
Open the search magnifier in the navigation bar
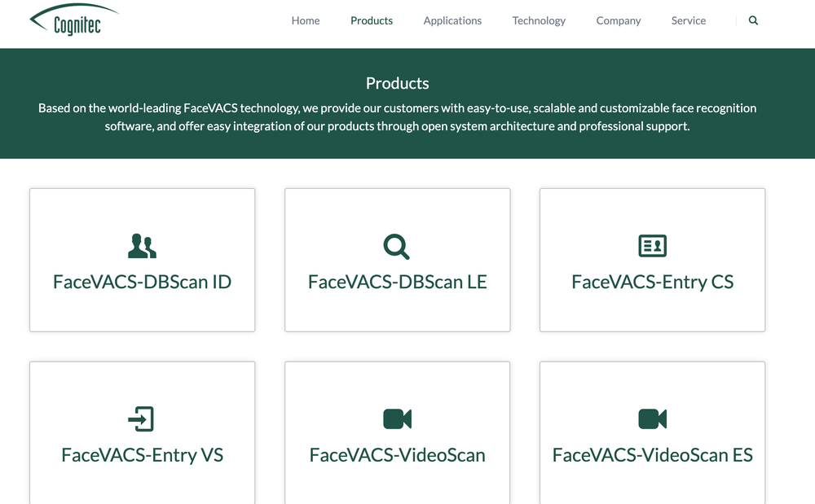pyautogui.click(x=753, y=20)
